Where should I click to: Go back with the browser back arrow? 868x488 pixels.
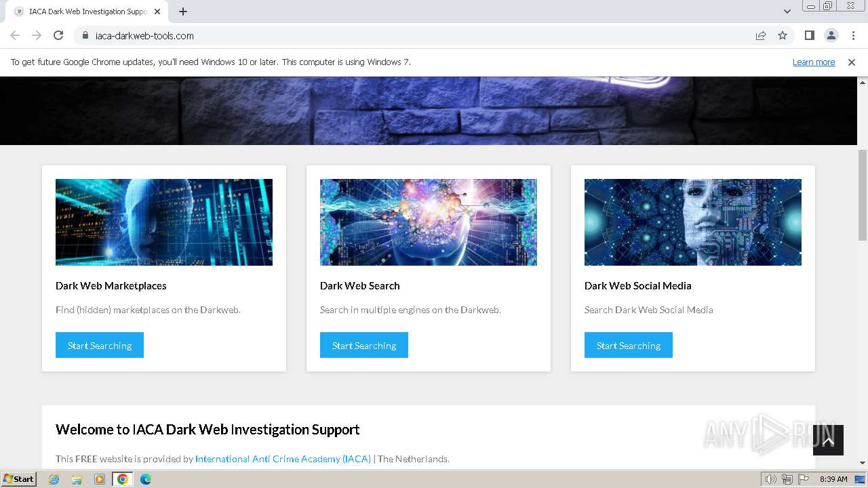pyautogui.click(x=15, y=35)
